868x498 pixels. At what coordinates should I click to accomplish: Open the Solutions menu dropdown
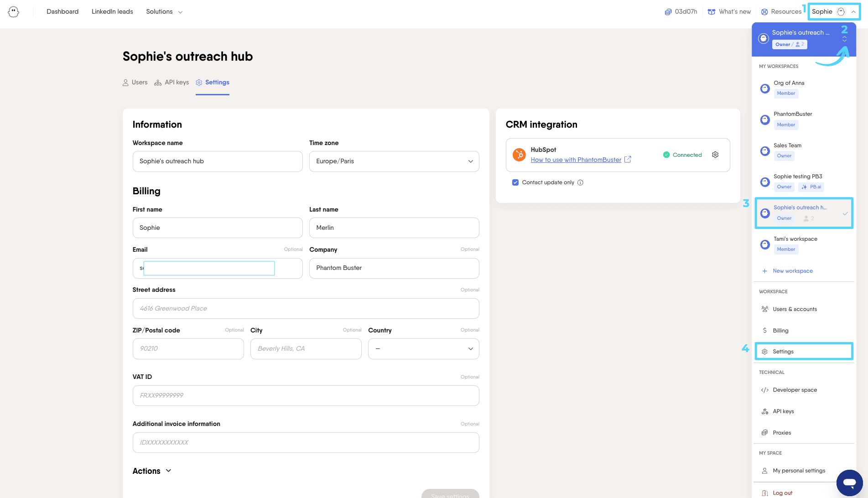click(x=164, y=12)
